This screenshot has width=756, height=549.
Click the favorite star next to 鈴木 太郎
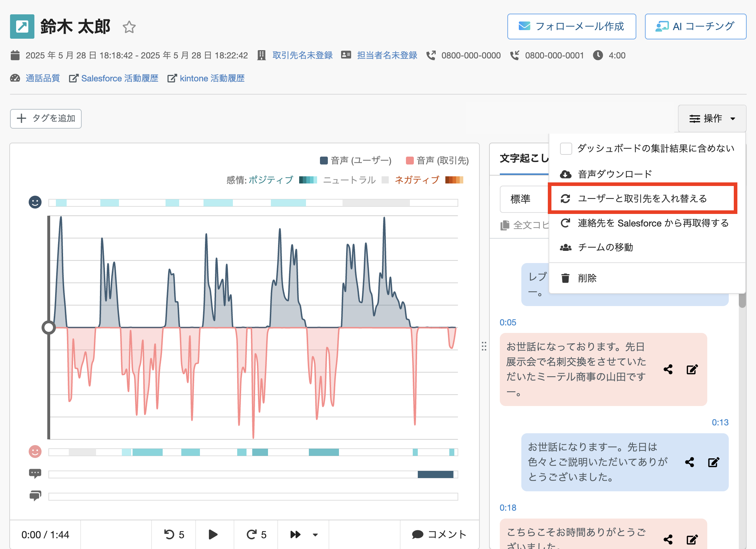point(129,27)
